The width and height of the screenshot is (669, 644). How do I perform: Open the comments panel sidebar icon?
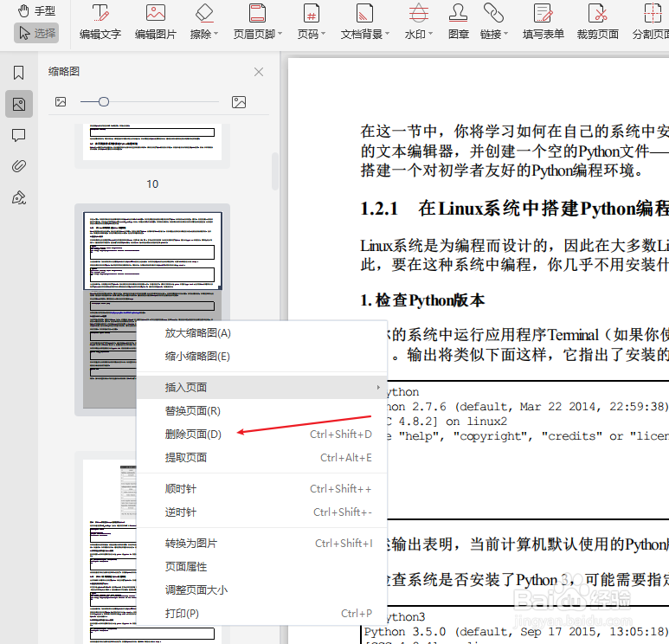pyautogui.click(x=18, y=135)
